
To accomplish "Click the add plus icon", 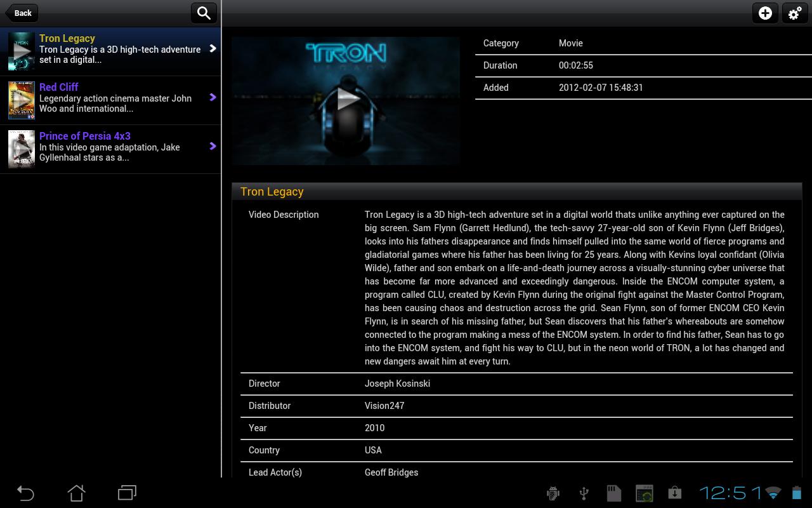I will click(765, 13).
